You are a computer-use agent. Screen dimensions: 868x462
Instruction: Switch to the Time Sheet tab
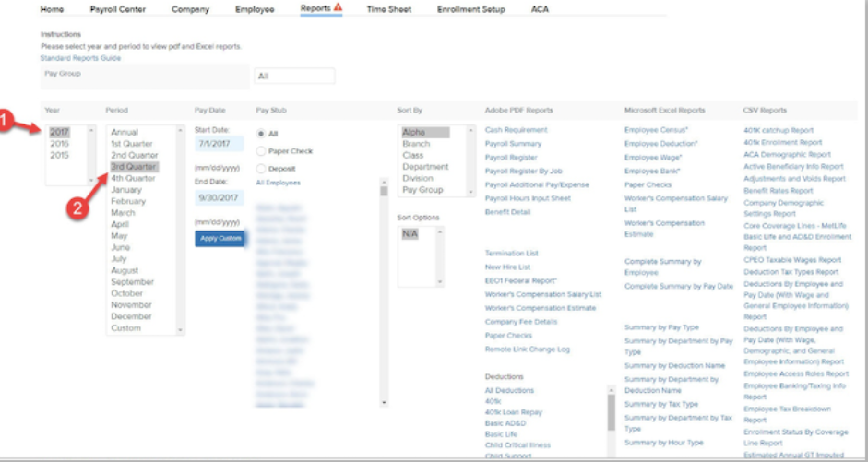coord(388,9)
